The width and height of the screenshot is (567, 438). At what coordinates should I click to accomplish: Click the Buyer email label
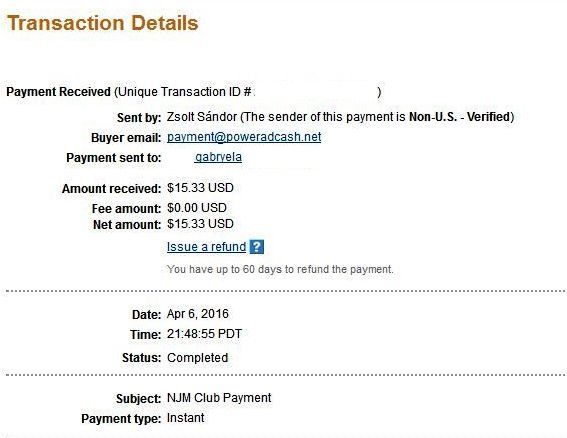(x=126, y=138)
